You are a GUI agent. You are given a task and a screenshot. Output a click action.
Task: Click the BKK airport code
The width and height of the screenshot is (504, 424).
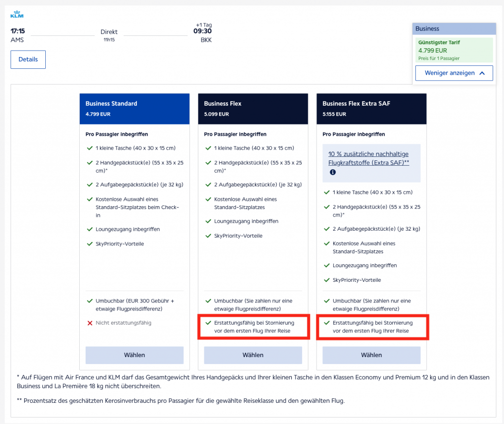point(206,40)
